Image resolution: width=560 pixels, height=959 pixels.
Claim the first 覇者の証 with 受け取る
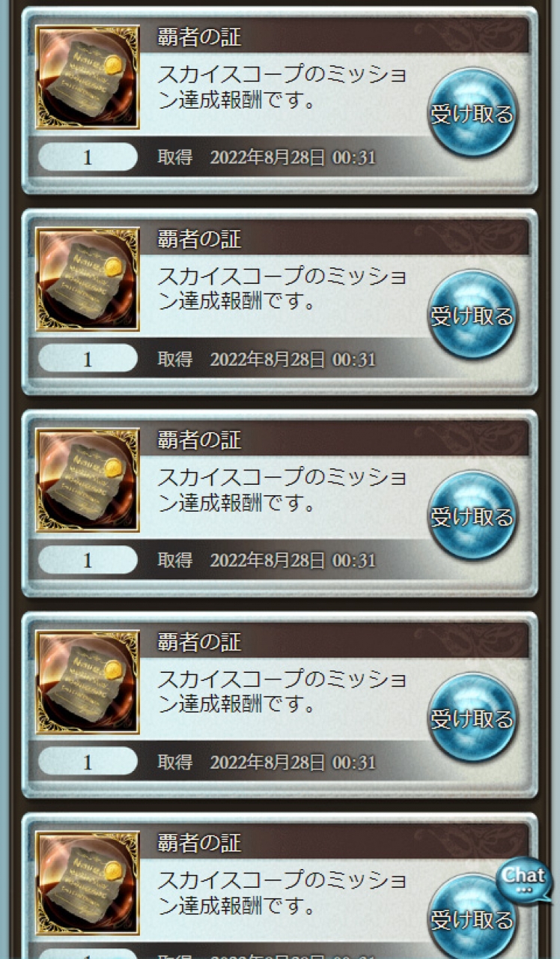coord(472,113)
